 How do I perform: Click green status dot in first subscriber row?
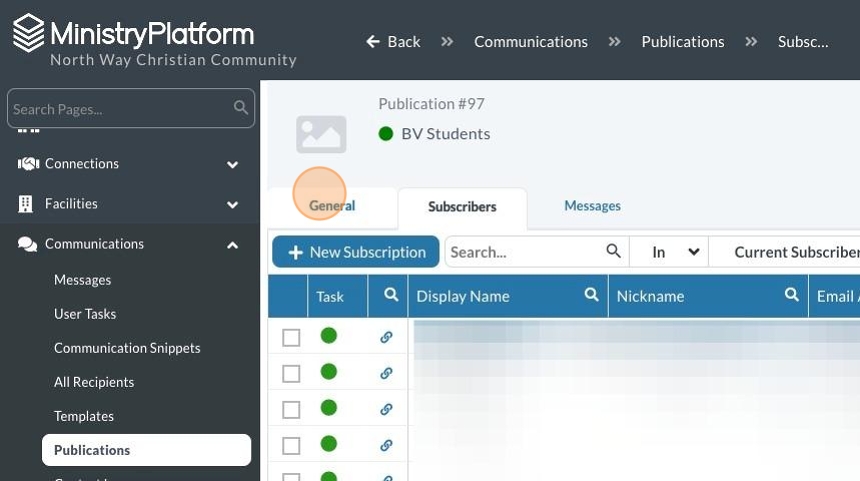click(329, 336)
